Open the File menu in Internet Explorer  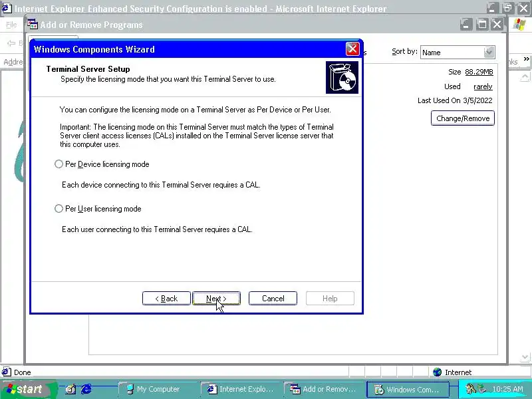[x=11, y=25]
